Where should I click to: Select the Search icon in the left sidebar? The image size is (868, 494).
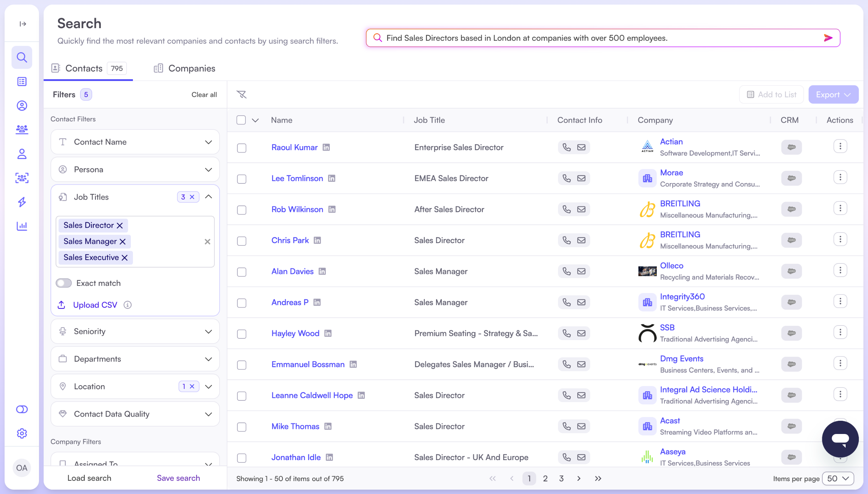point(22,57)
